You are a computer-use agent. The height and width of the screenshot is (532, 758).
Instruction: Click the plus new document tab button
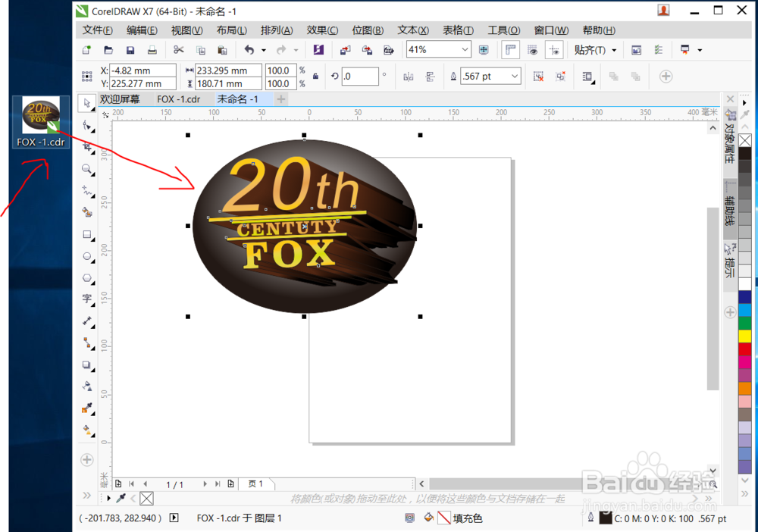click(281, 99)
